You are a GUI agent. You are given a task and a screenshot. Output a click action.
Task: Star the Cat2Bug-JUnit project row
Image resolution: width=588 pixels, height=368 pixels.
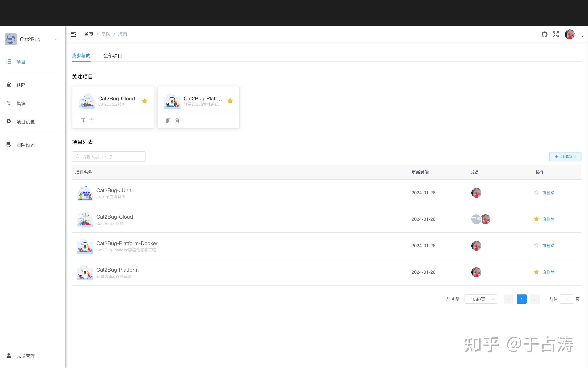click(536, 192)
